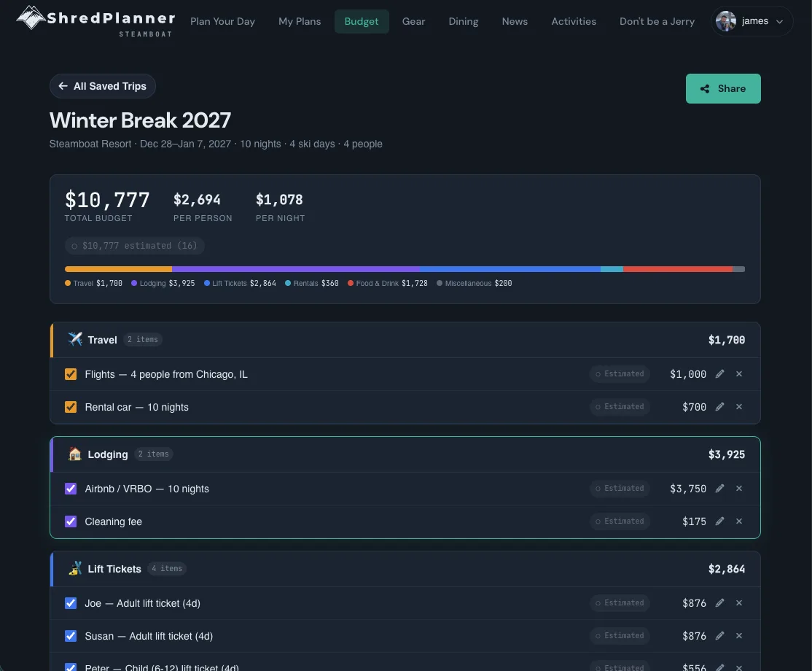The width and height of the screenshot is (812, 671).
Task: Click the $1,078 per night figure
Action: (279, 200)
